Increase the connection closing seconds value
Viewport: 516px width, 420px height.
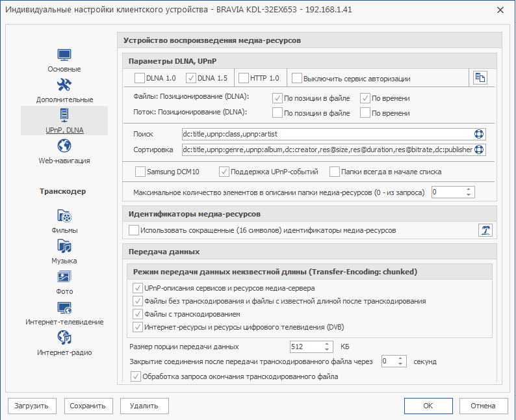tap(402, 358)
